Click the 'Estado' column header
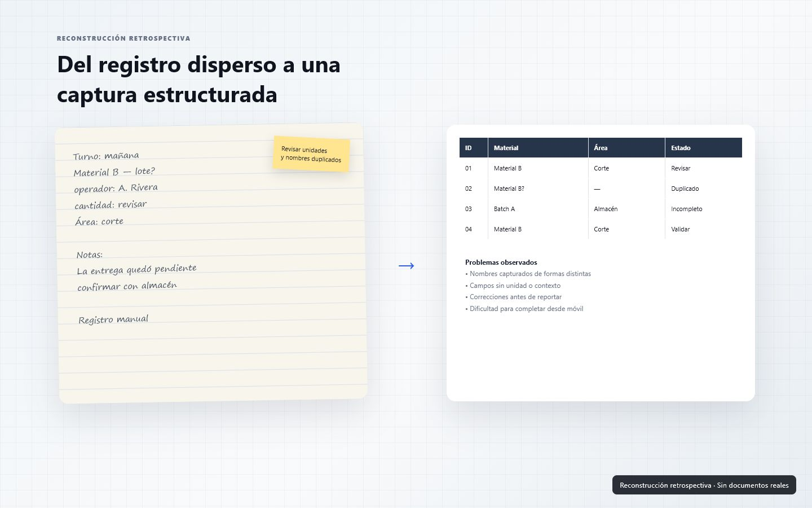Viewport: 812px width, 508px height. click(x=704, y=148)
